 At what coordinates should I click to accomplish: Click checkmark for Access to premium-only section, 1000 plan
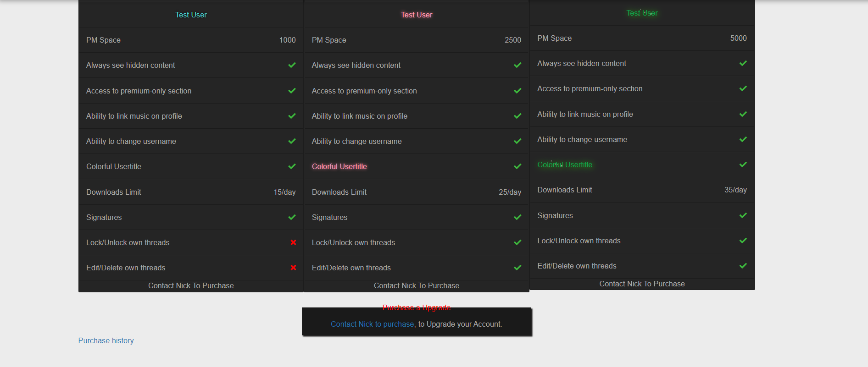[x=292, y=91]
